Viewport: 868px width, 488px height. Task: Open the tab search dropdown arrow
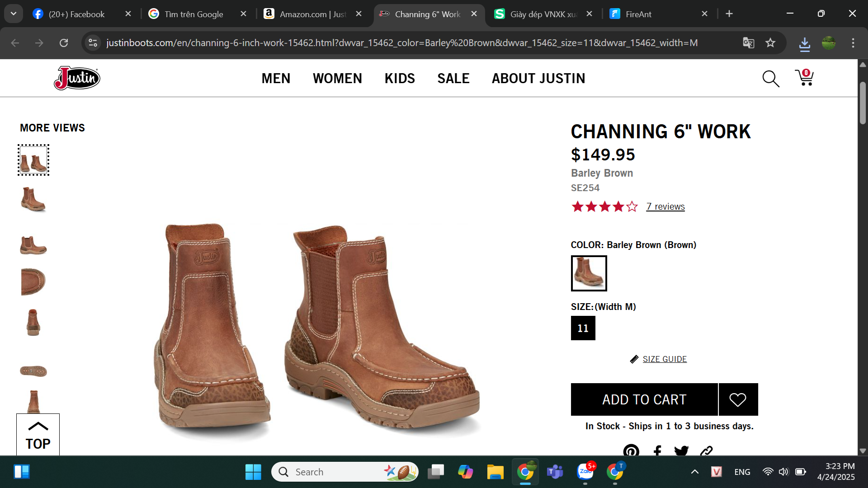coord(14,14)
